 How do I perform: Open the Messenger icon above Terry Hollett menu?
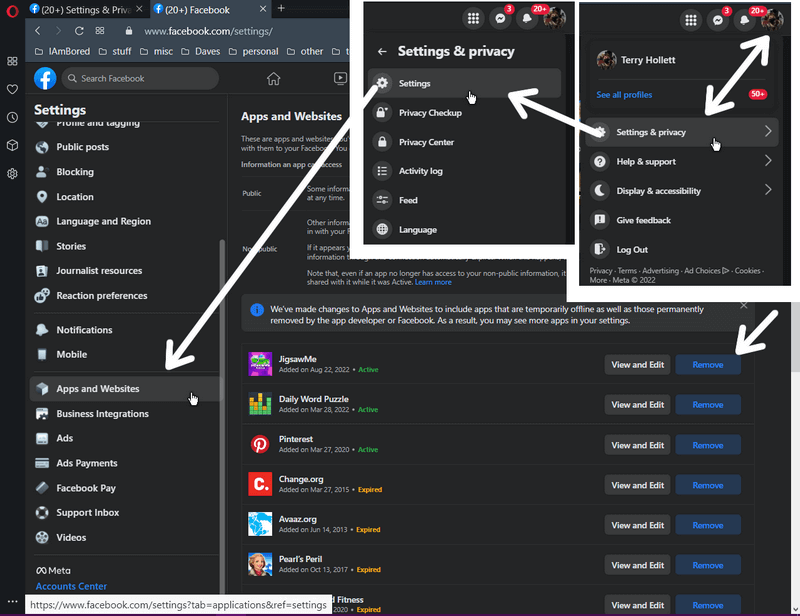point(718,20)
